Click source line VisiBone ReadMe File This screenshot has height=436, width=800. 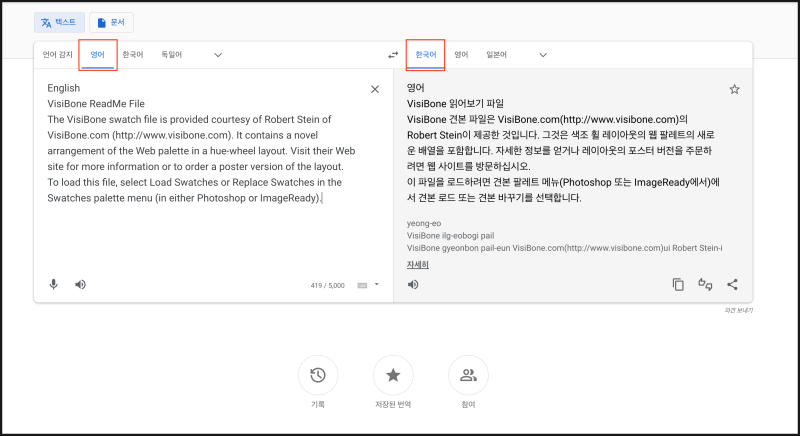96,104
